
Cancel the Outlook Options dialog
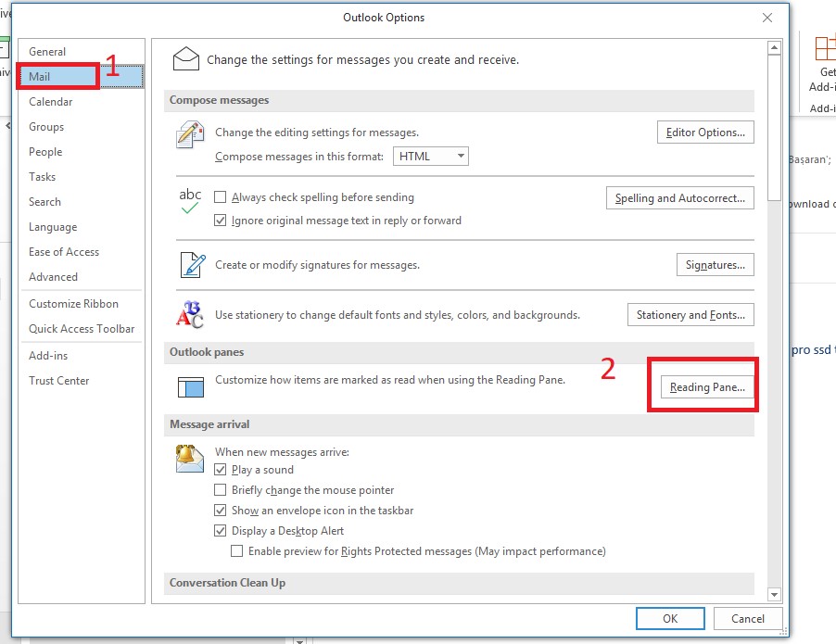click(748, 618)
